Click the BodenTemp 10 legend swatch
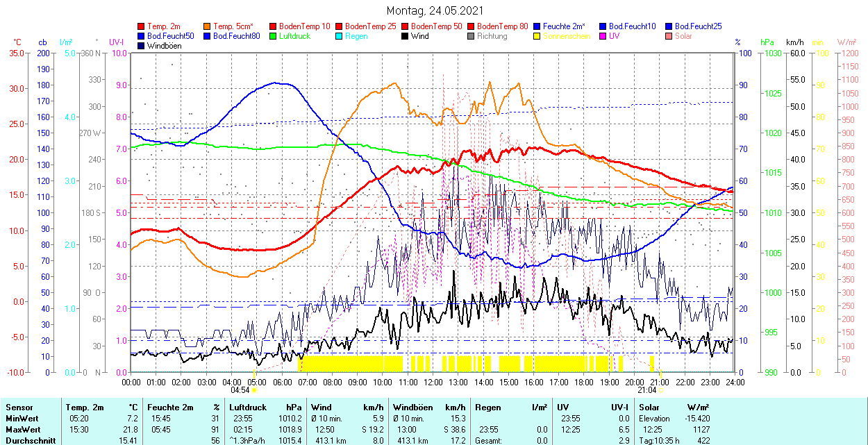This screenshot has height=445, width=868. 273,26
